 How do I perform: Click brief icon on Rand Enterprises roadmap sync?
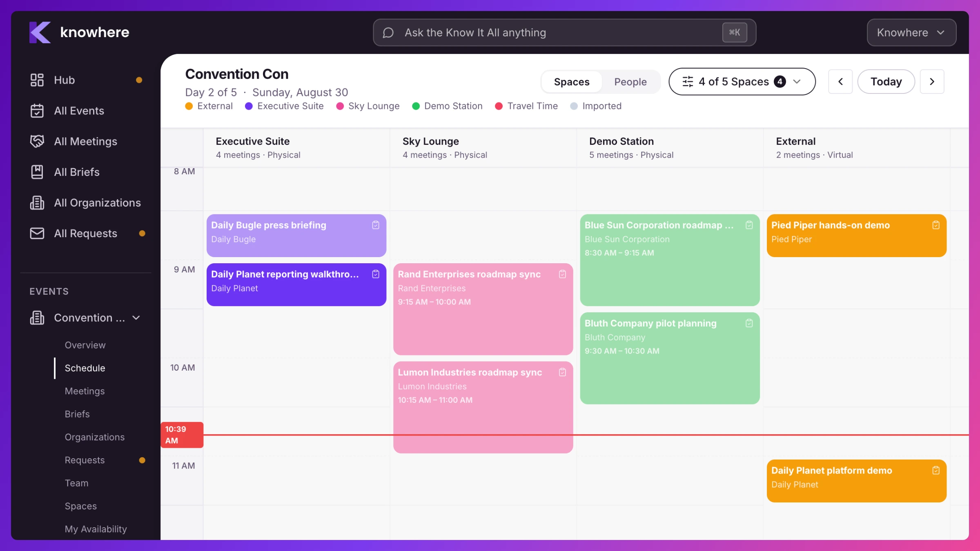[x=562, y=274]
